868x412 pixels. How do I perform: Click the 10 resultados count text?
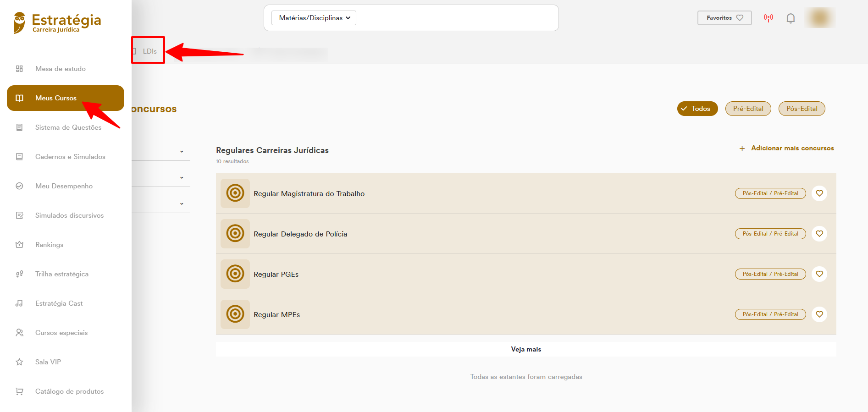[x=232, y=161]
